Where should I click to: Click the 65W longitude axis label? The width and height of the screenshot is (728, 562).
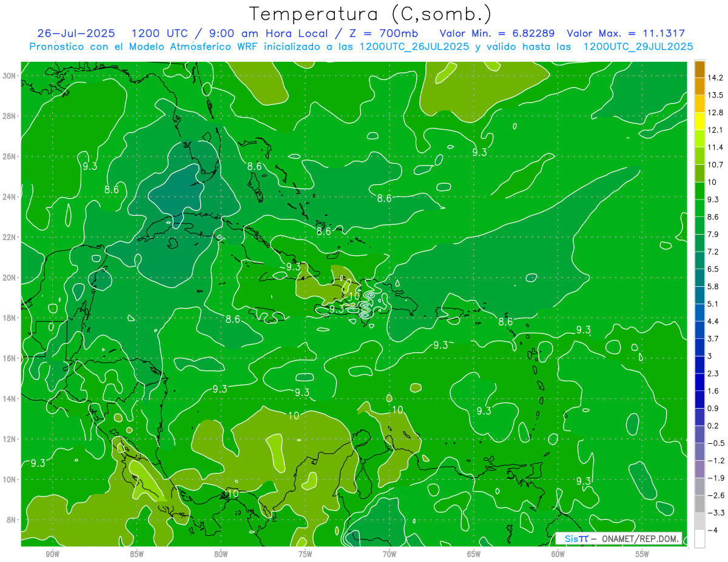(474, 554)
